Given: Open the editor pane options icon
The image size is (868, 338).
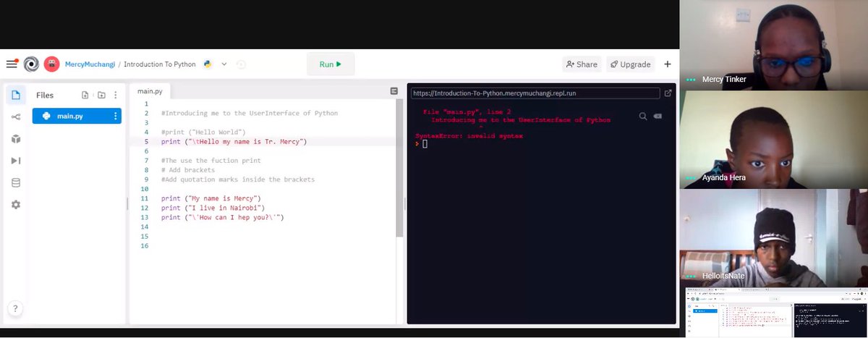Looking at the screenshot, I should pos(394,91).
